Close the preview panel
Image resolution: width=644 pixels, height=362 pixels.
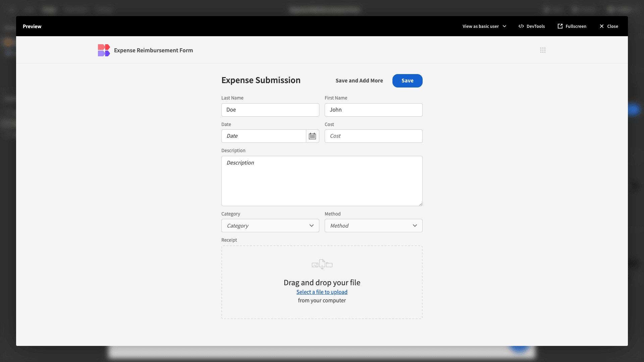pyautogui.click(x=609, y=26)
